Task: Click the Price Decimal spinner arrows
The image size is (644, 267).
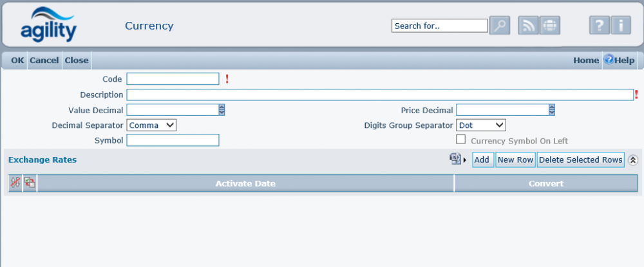Action: pos(552,110)
